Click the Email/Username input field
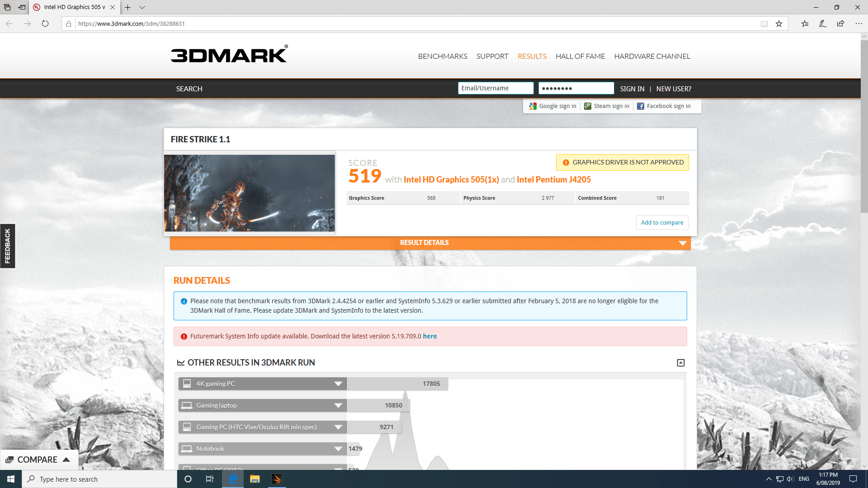 (495, 88)
